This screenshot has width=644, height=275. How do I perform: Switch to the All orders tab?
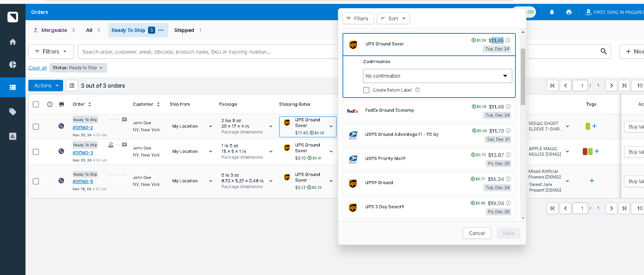click(x=93, y=30)
